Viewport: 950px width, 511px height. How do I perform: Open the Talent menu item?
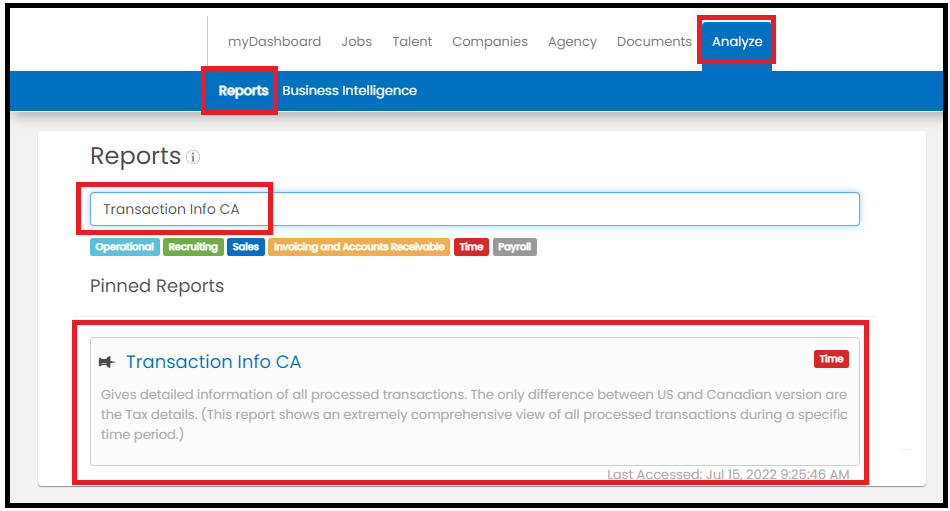tap(412, 42)
